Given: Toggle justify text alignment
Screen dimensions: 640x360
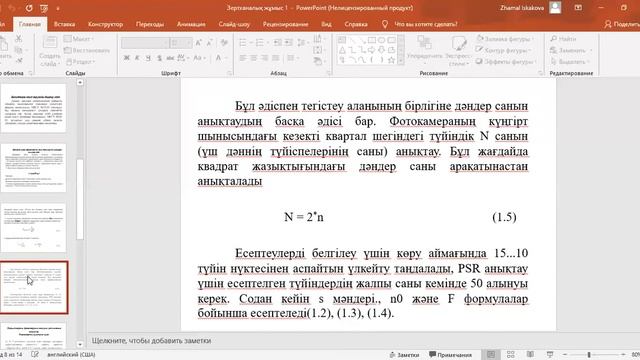Looking at the screenshot, I should click(276, 58).
